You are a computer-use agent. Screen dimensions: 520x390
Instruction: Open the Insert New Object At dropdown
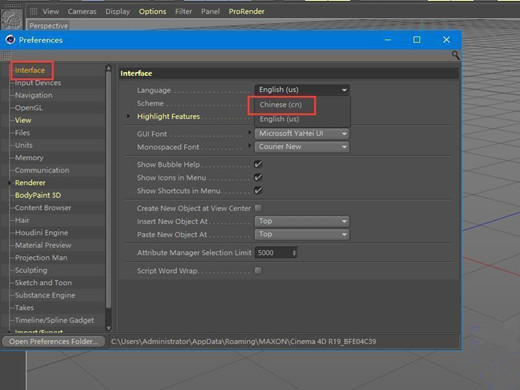tap(302, 221)
